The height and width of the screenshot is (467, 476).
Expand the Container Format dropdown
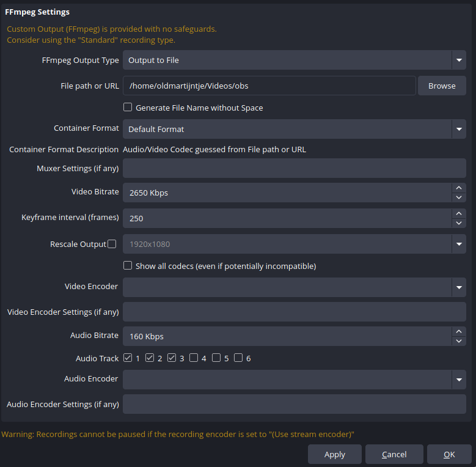point(459,129)
